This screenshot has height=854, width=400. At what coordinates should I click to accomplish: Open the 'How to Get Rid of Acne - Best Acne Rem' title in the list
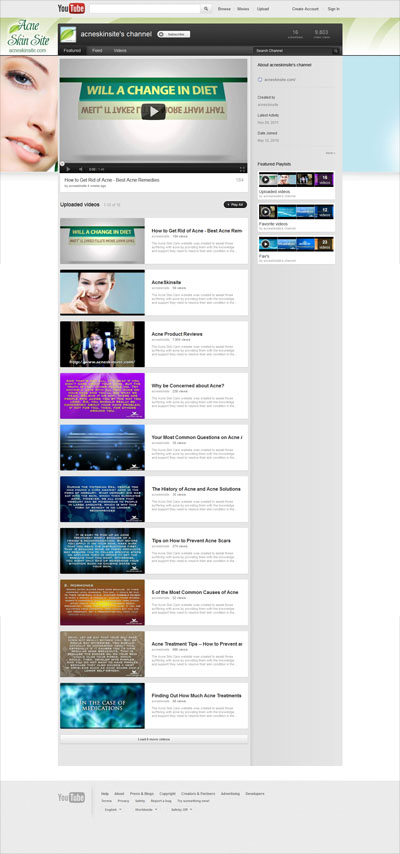tap(197, 231)
